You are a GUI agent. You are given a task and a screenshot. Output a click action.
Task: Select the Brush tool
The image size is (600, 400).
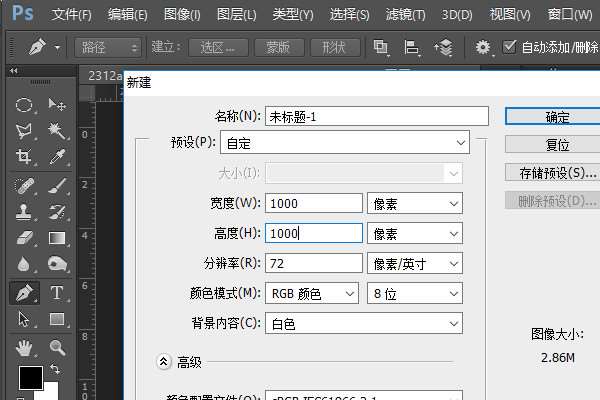coord(57,186)
